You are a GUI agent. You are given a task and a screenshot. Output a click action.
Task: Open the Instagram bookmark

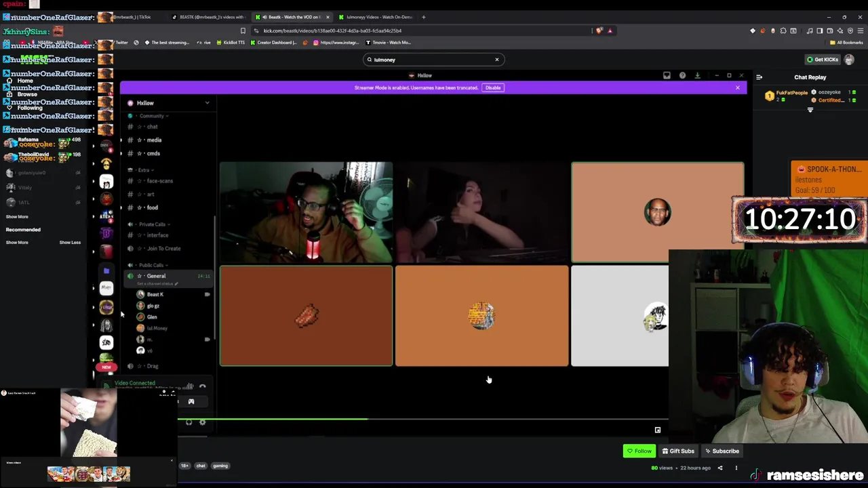click(x=336, y=43)
